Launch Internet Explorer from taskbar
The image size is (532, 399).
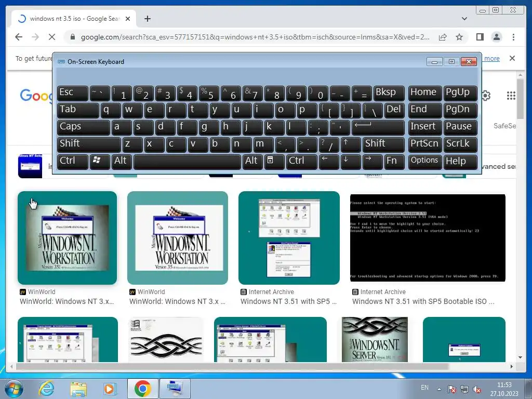coord(46,389)
